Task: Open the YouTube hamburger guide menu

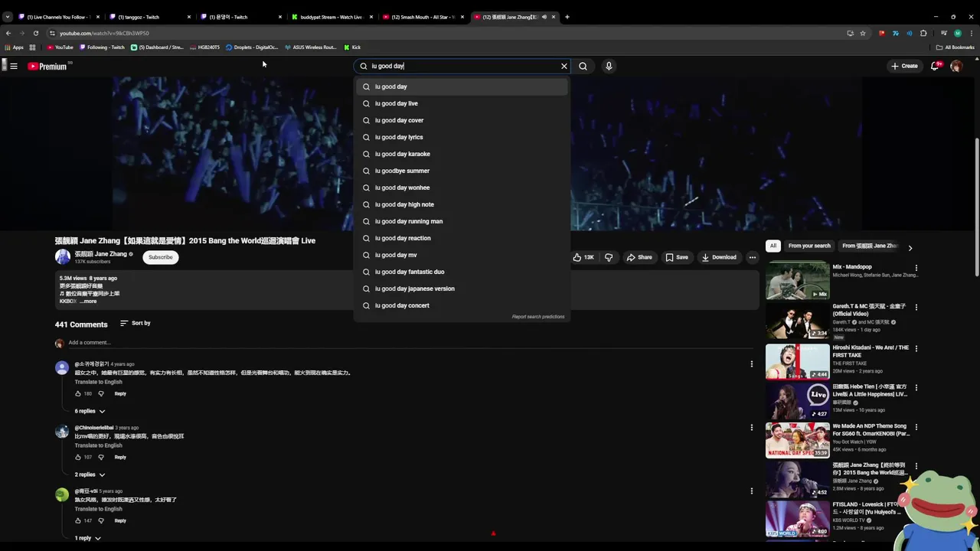Action: coord(13,67)
